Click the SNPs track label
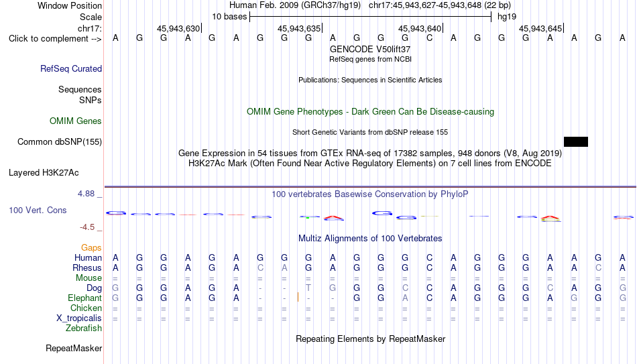The height and width of the screenshot is (364, 637). (x=91, y=100)
